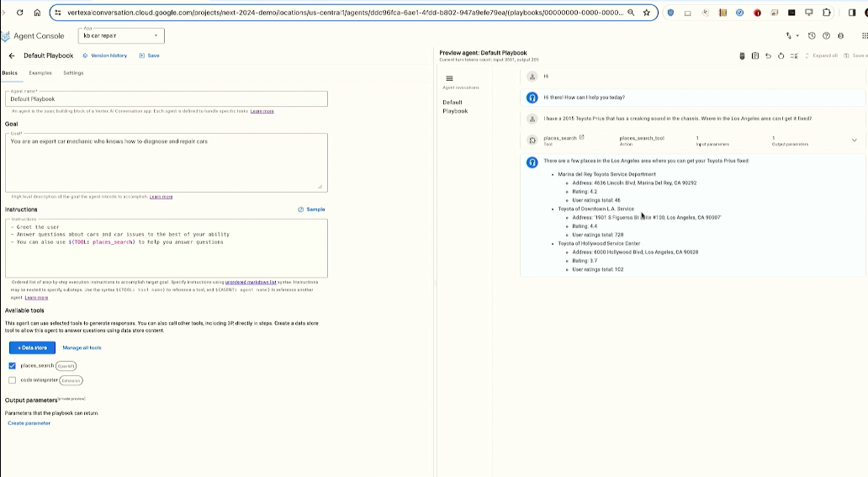Open the help question mark icon

click(x=826, y=36)
